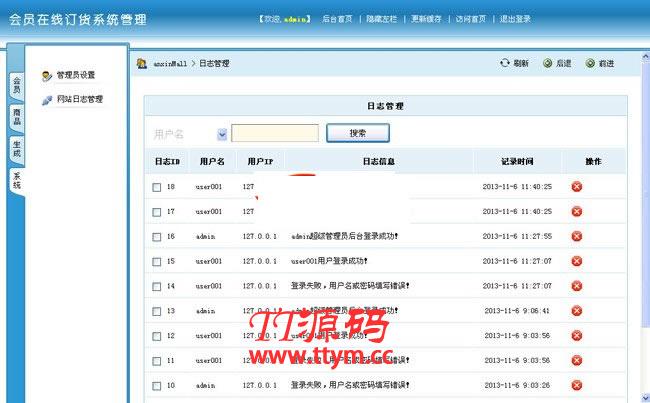This screenshot has width=650, height=403.
Task: Click timestamp 2013-11-6 9:06:41
Action: (x=517, y=311)
